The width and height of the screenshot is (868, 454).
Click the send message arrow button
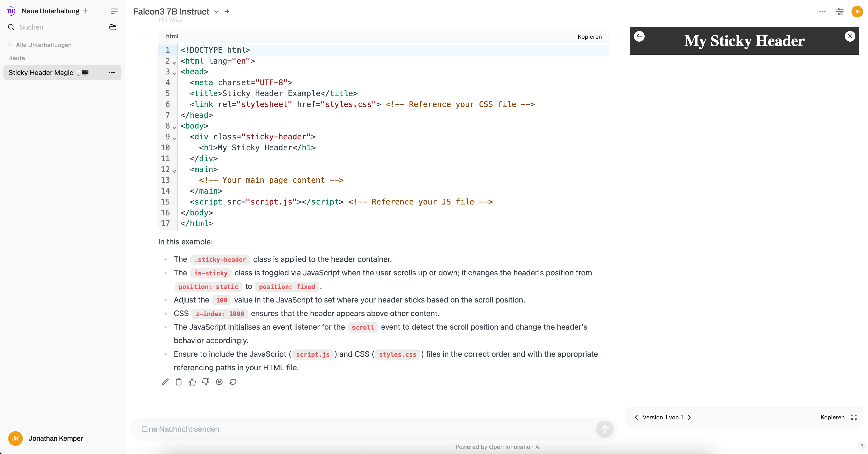click(x=605, y=429)
